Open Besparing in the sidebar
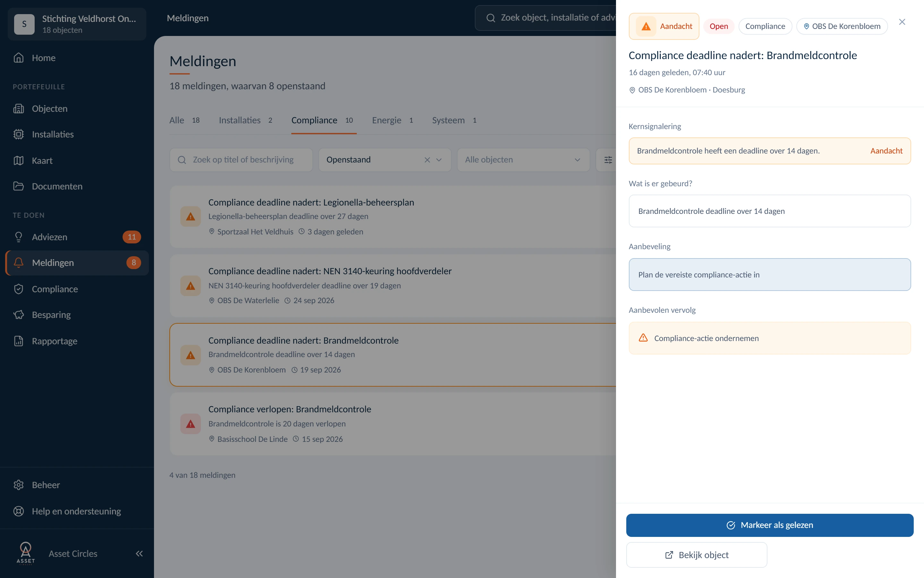The height and width of the screenshot is (578, 924). tap(76, 315)
